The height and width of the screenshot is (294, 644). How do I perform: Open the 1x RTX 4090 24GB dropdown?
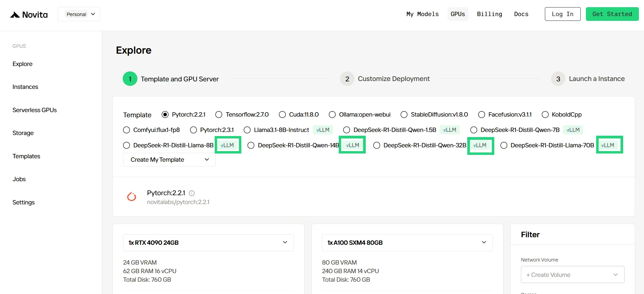click(209, 243)
